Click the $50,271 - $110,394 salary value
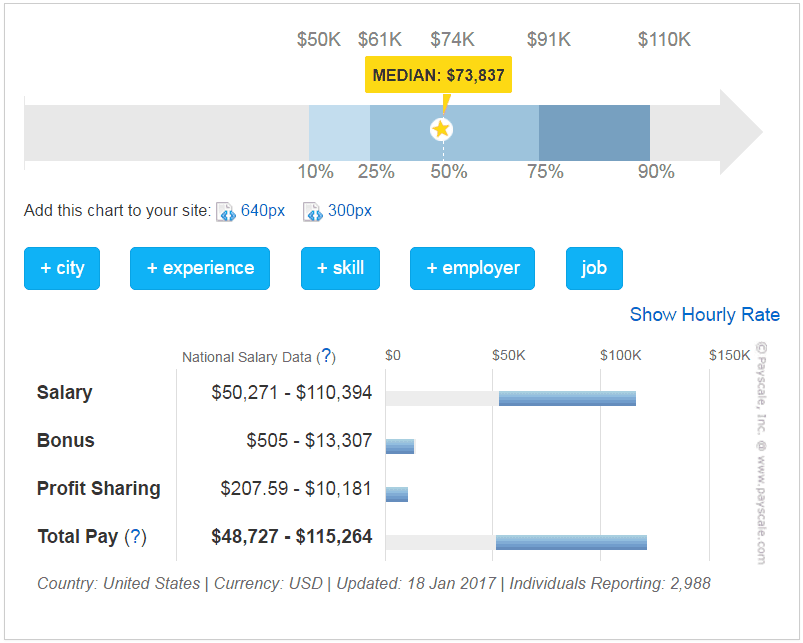This screenshot has width=803, height=643. [x=291, y=393]
